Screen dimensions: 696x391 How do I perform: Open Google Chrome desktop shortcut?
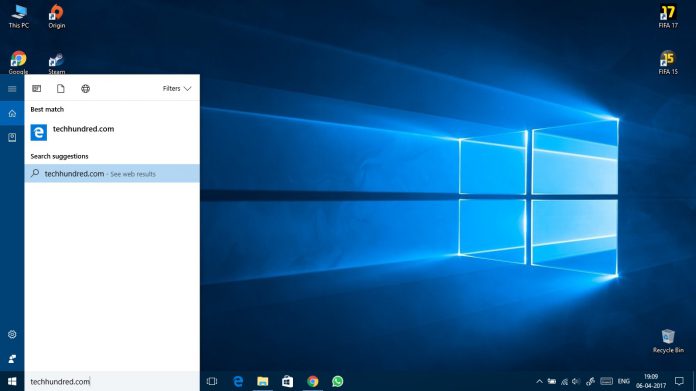point(18,62)
